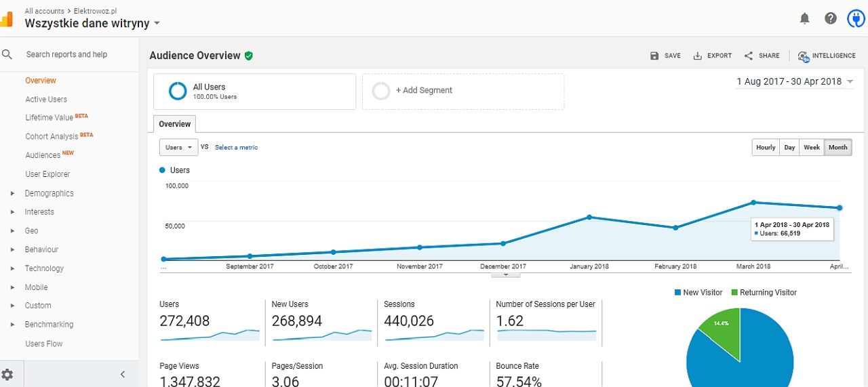
Task: Click the March 2018 data point
Action: coord(753,202)
